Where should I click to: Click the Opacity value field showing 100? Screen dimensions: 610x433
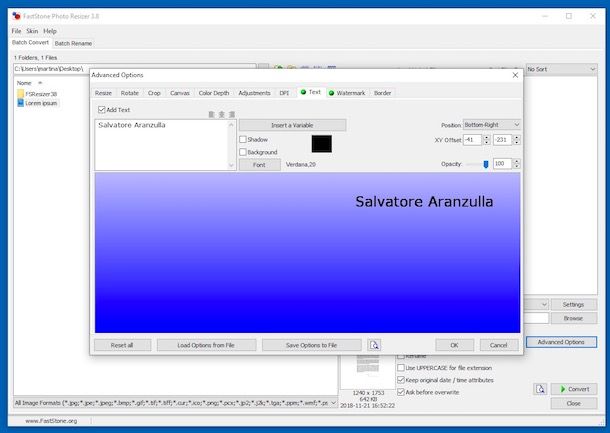(502, 164)
